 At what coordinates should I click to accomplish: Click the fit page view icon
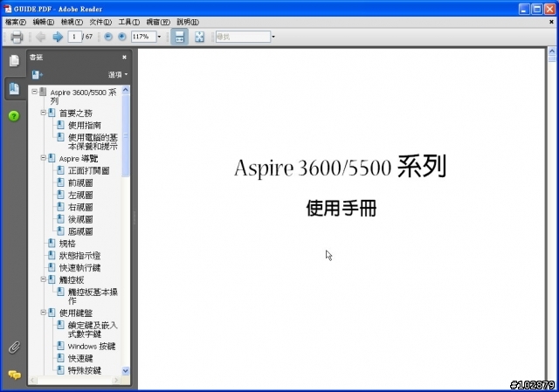point(199,37)
